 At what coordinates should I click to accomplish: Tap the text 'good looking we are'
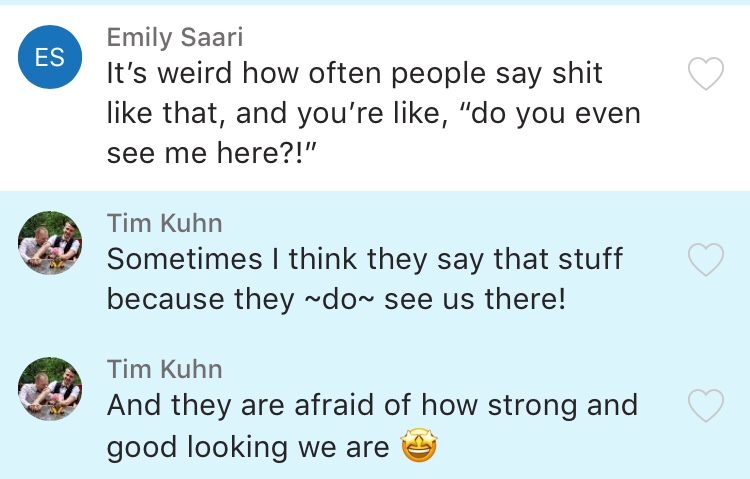(248, 446)
